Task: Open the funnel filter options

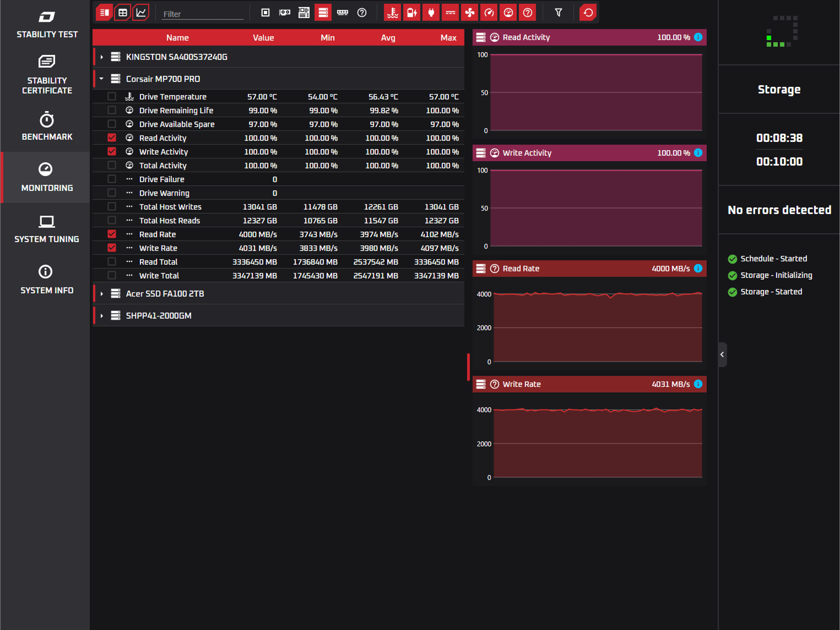Action: pos(558,13)
